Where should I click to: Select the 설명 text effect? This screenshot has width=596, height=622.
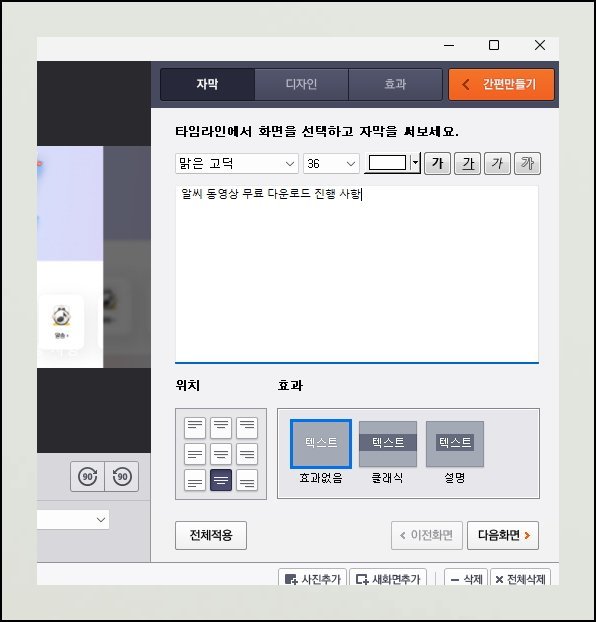coord(455,444)
